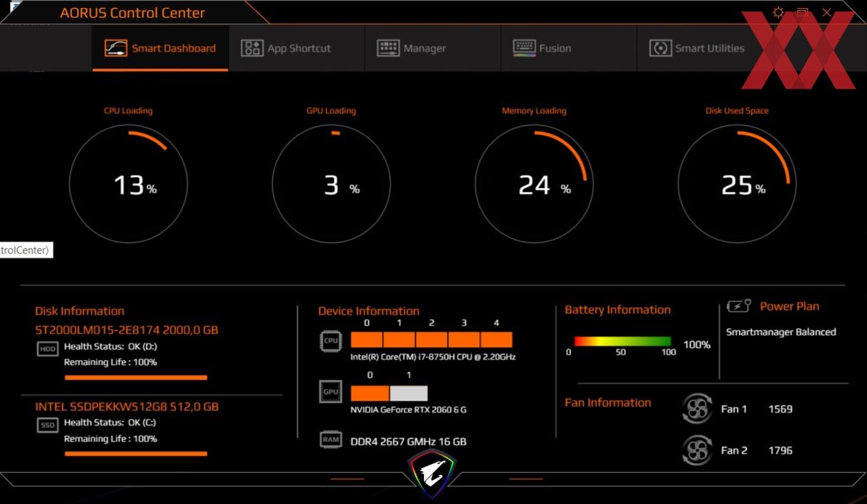Click the AORUS Control Center title
This screenshot has width=867, height=504.
coord(133,13)
